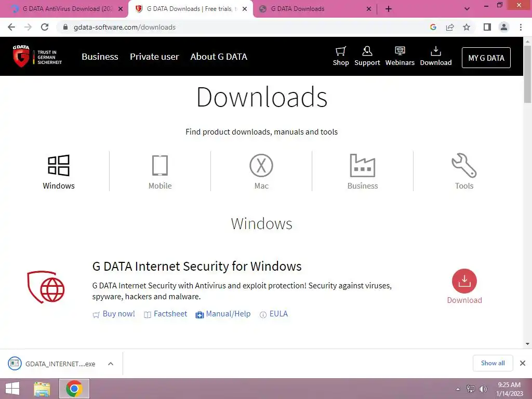
Task: Open the tab search dropdown
Action: pos(467,9)
